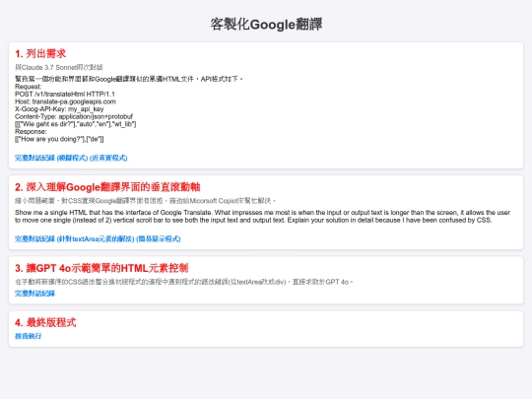Open the (模擬程式) link in section 1
The image size is (532, 399).
72,158
